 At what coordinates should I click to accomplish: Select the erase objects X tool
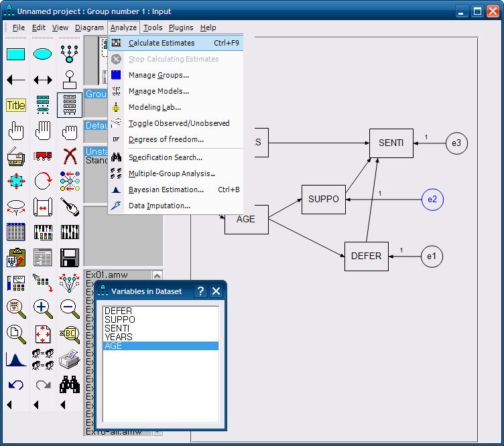[70, 157]
